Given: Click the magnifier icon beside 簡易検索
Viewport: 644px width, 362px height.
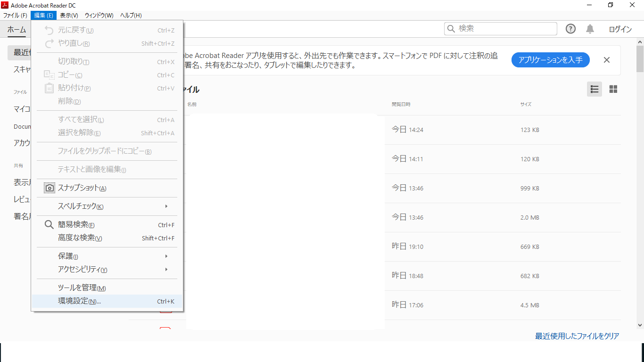Looking at the screenshot, I should point(49,225).
